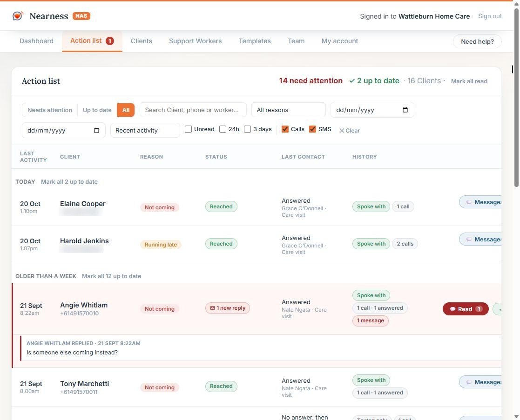Click Spoke with pill for Elaine Cooper

[371, 207]
